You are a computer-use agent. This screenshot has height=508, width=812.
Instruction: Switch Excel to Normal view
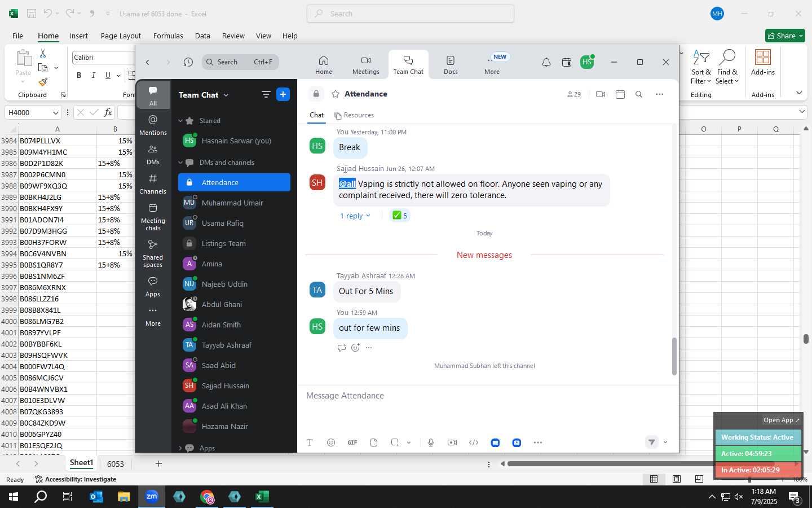tap(654, 479)
